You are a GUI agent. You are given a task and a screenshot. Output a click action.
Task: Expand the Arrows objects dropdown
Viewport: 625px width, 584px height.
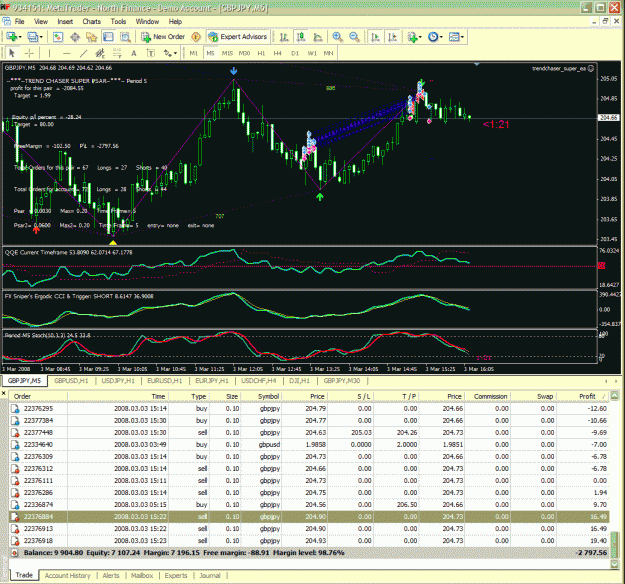point(175,53)
